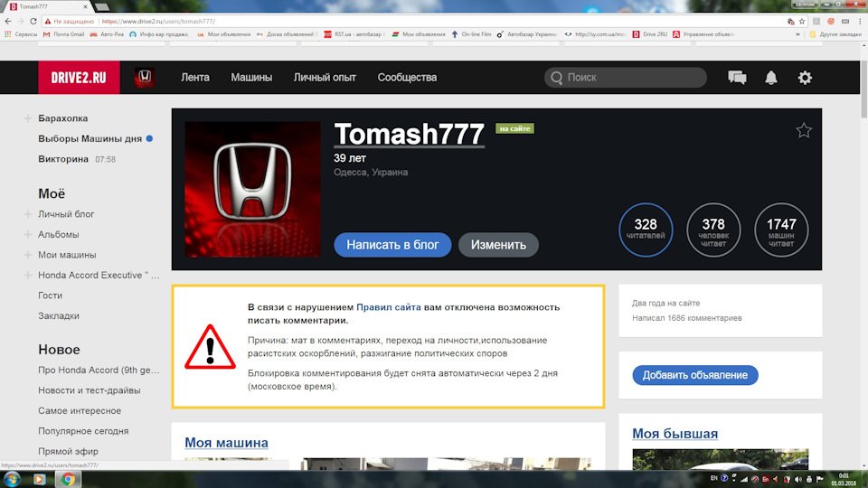Viewport: 868px width, 488px height.
Task: Open the Honda avatar icon in navbar
Action: [145, 78]
